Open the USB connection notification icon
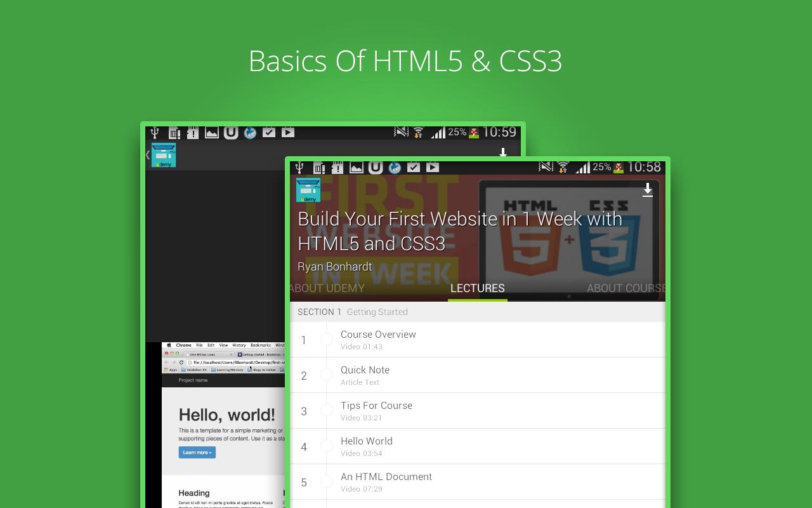Viewport: 812px width, 508px height. coord(298,167)
